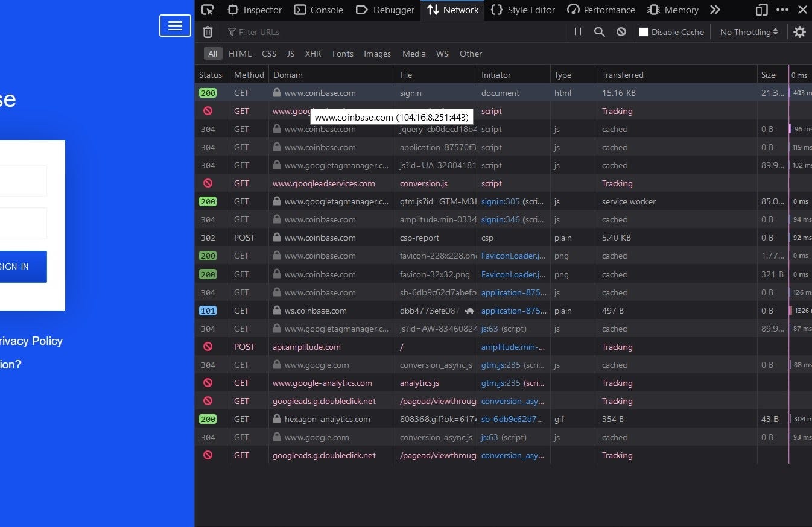Screen dimensions: 812x527
Task: Click turtle icon on ws.coinbase.com row
Action: (469, 311)
